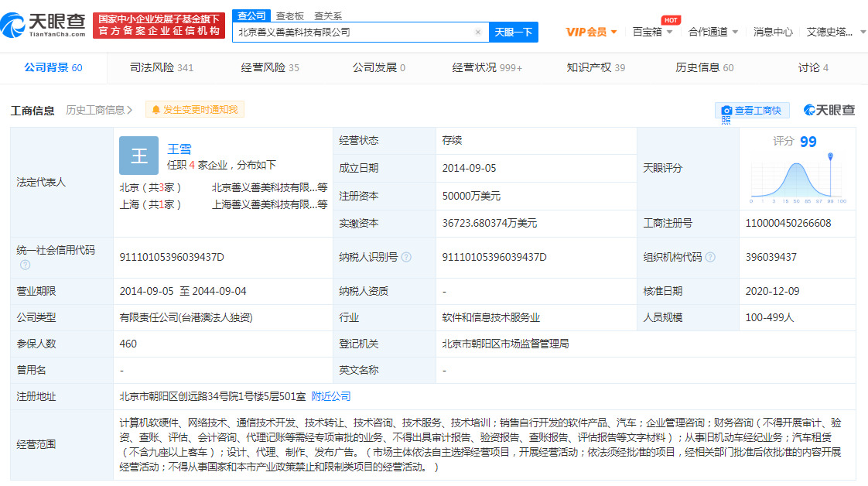Open the VIP会员 dropdown

tap(591, 32)
